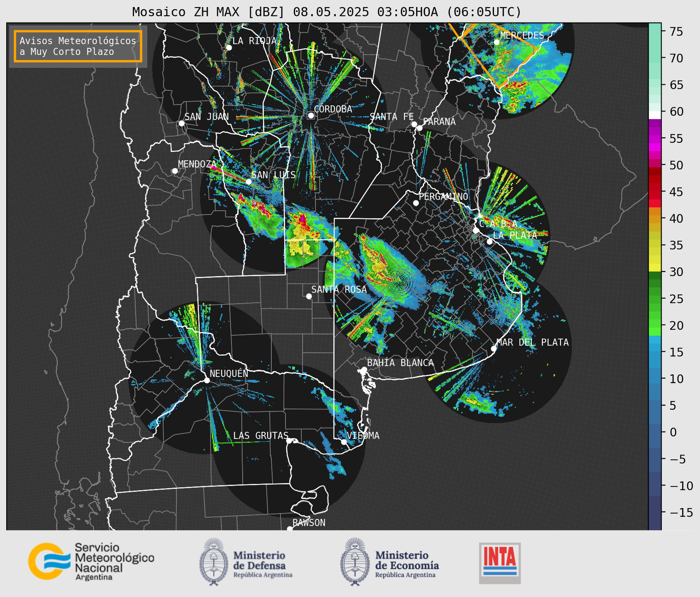
Task: Click the PERGAMINO label text
Action: (443, 196)
